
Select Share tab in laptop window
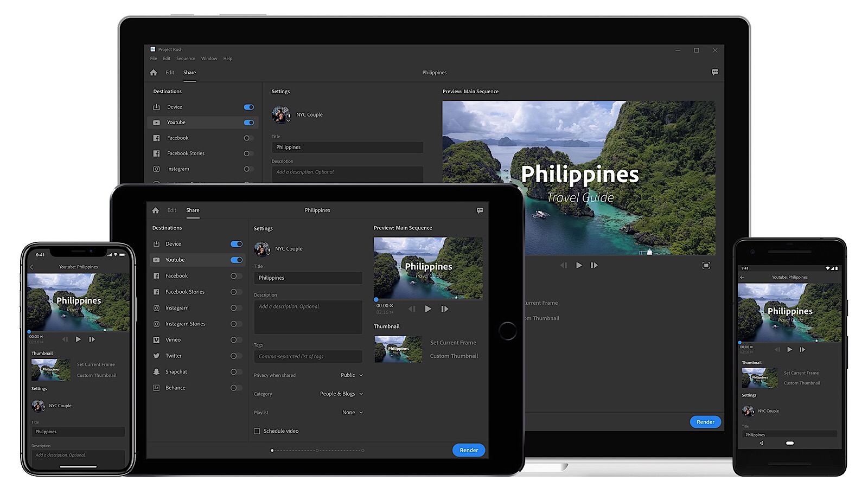tap(189, 73)
